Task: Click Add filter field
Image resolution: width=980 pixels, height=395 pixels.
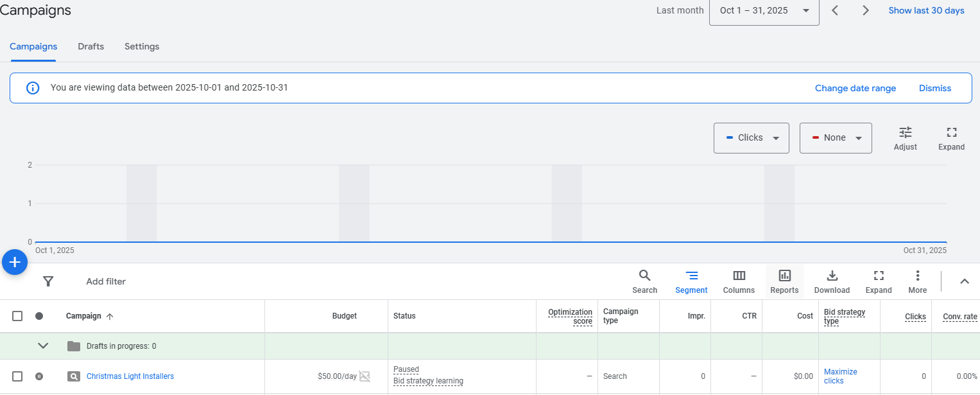Action: pyautogui.click(x=106, y=281)
